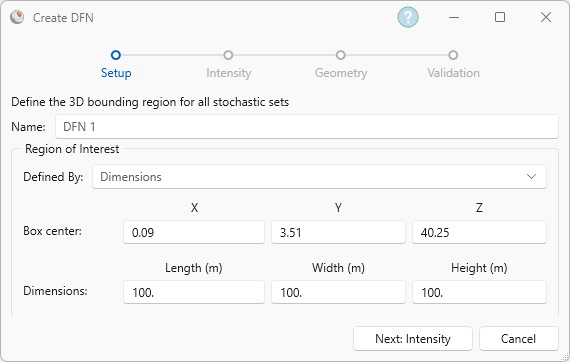The height and width of the screenshot is (362, 570).
Task: Click the Create DFN application logo icon
Action: pyautogui.click(x=17, y=17)
